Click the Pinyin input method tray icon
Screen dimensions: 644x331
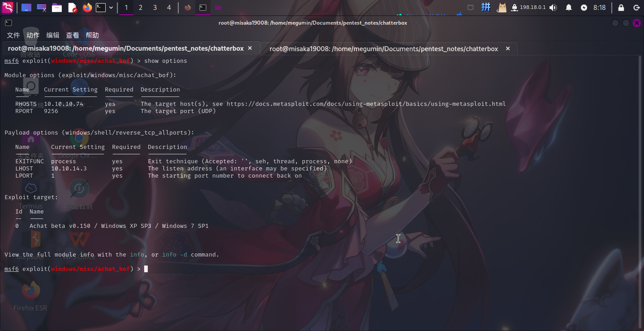tap(486, 7)
